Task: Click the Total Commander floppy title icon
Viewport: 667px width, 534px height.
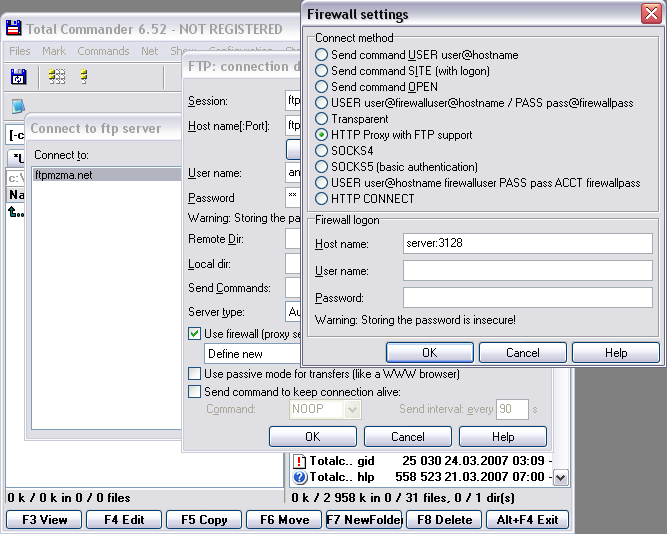Action: click(14, 28)
